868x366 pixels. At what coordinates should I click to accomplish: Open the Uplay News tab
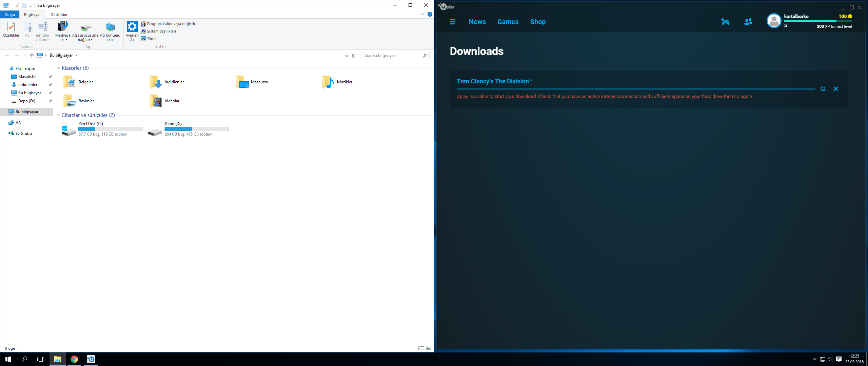click(477, 22)
